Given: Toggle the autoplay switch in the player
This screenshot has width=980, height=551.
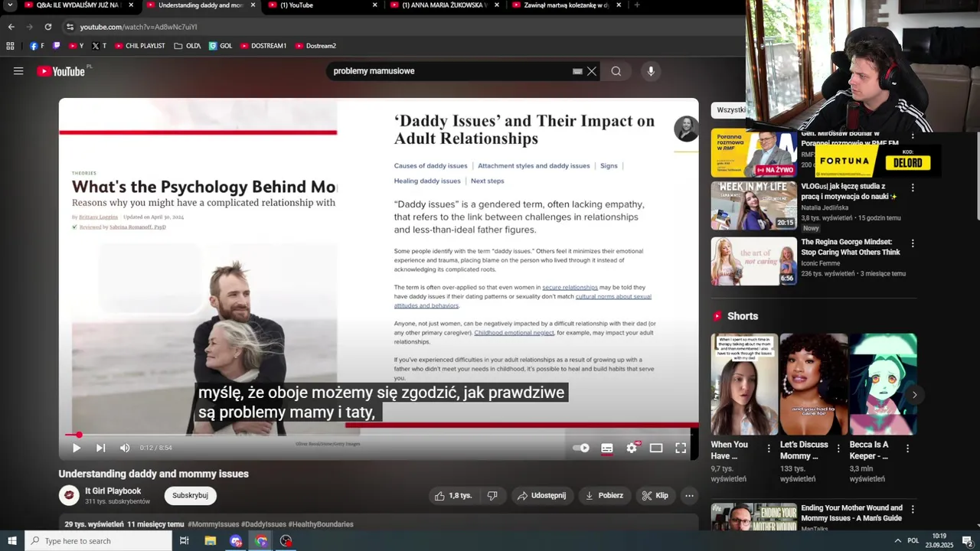Looking at the screenshot, I should [582, 448].
